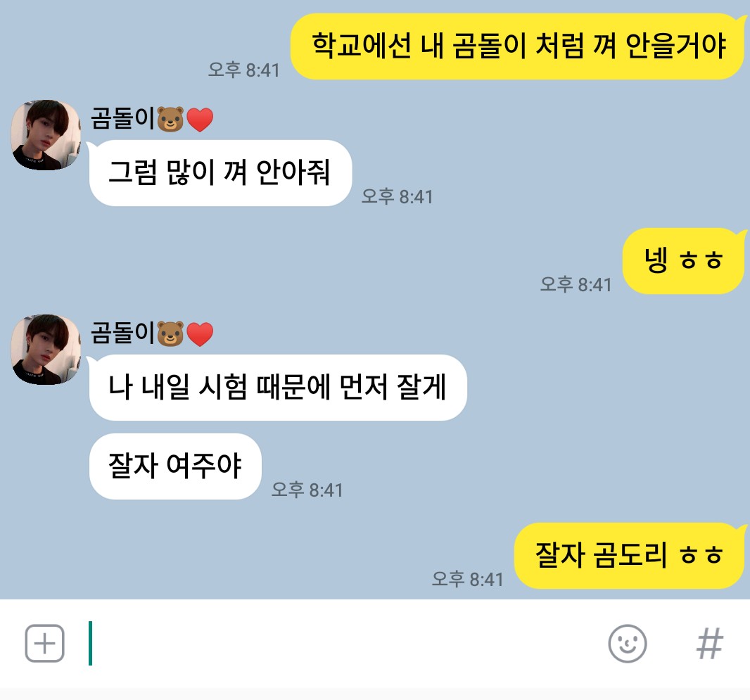Select yellow bubble '학교에선 내 곰돌이 처럼 껴 안을거야'
Viewport: 750px width, 700px height.
[517, 46]
